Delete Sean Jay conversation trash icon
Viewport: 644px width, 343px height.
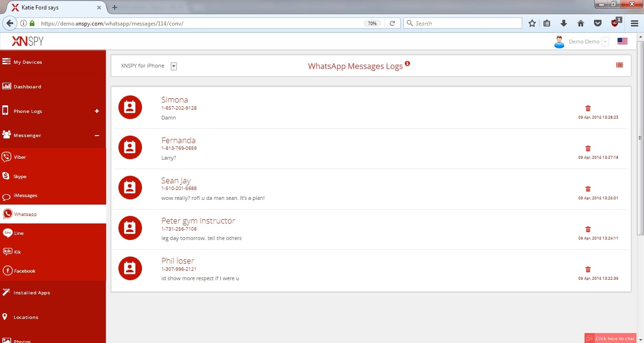coord(588,189)
